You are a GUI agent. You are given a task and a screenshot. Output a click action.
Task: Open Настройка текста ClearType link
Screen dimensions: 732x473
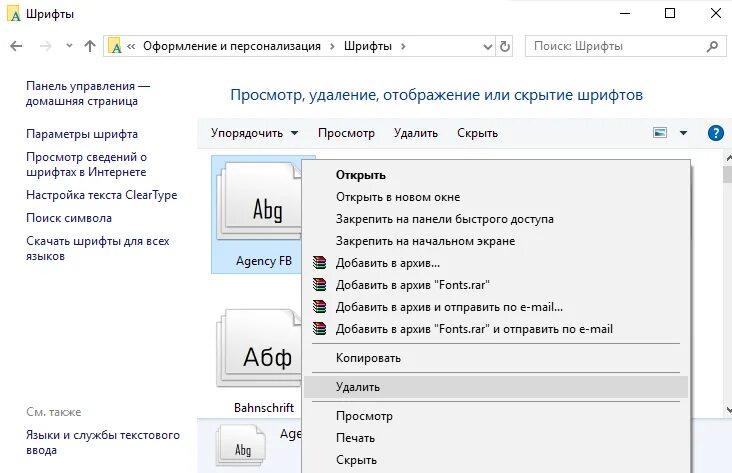point(101,195)
